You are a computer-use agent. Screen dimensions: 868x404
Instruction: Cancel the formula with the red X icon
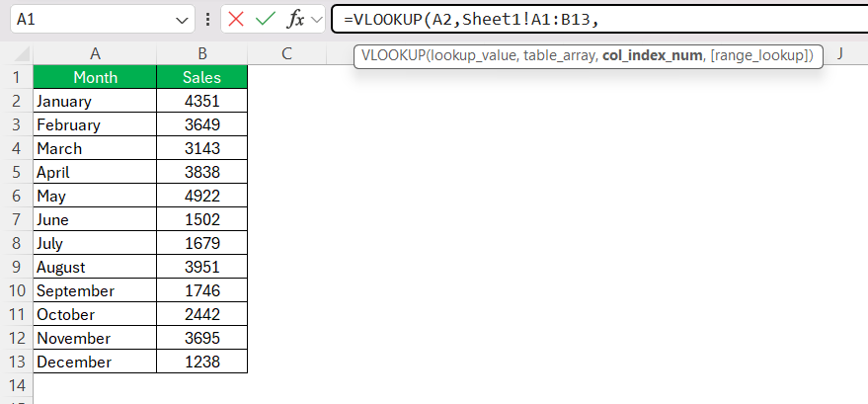[236, 20]
